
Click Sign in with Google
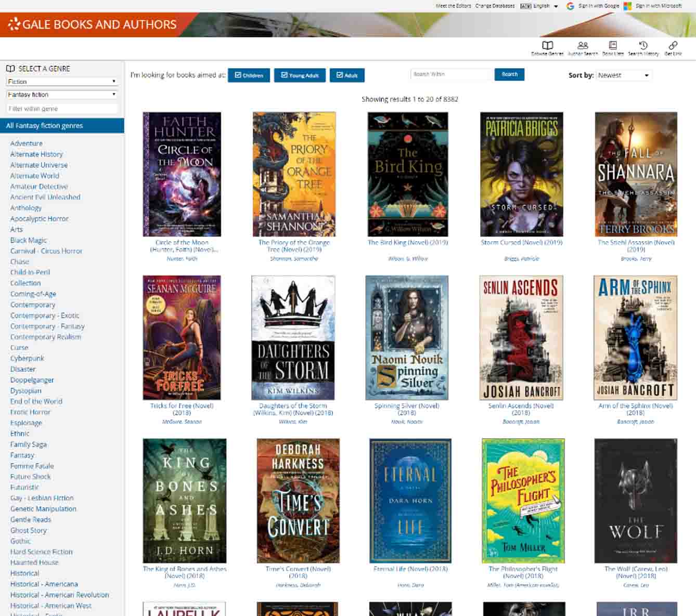point(598,6)
